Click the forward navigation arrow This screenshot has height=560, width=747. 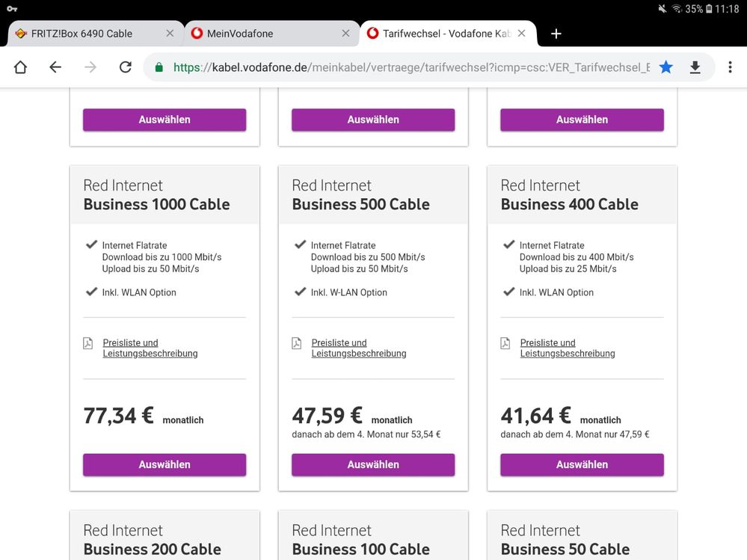(x=90, y=67)
